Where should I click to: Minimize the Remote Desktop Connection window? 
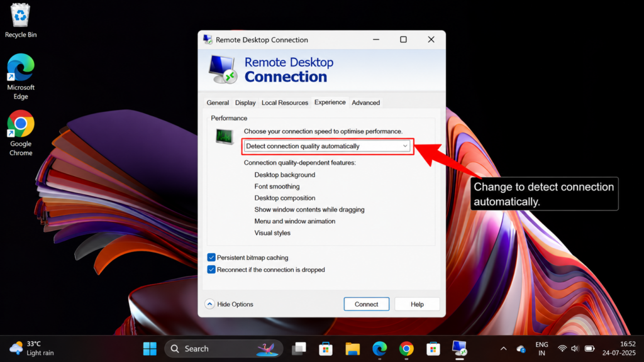pos(376,40)
